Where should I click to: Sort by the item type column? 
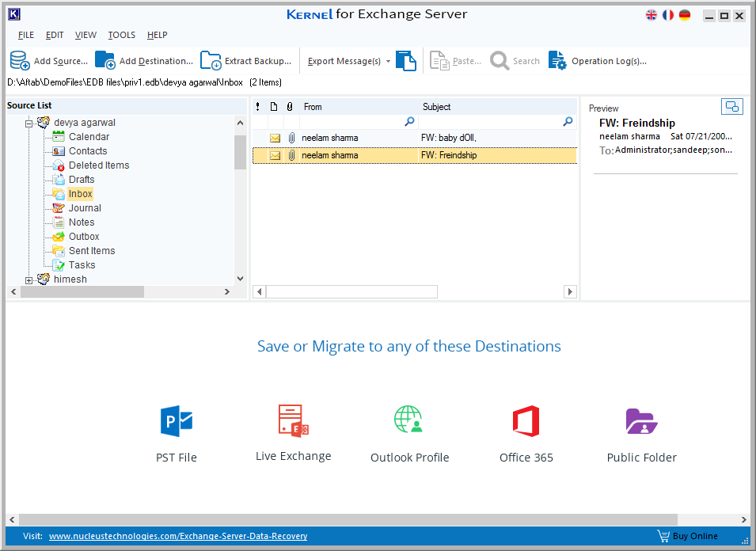point(274,107)
